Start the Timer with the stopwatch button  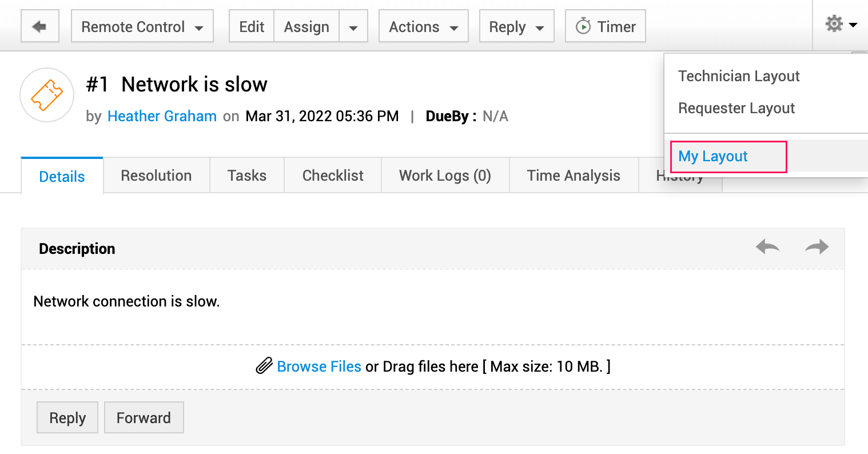click(605, 26)
